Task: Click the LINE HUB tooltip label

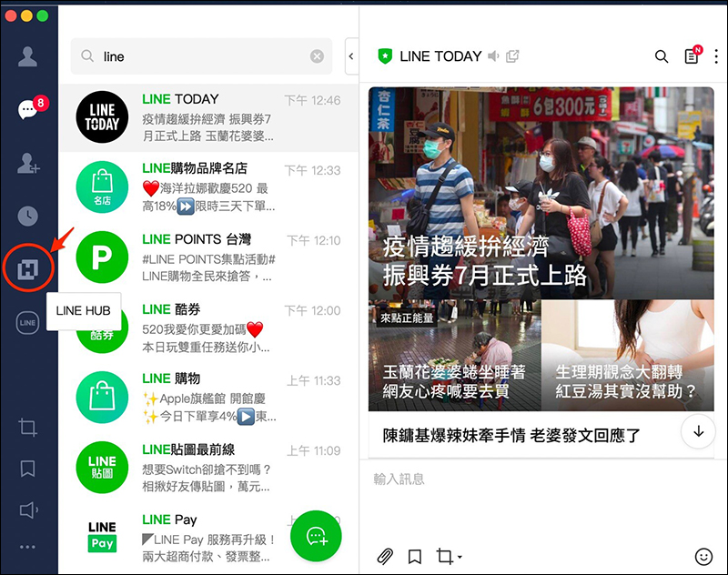Action: (84, 311)
